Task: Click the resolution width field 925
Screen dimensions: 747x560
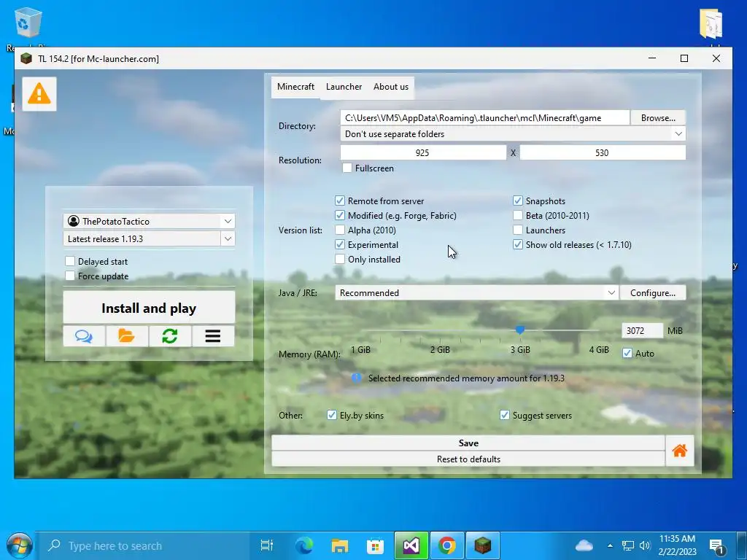Action: click(x=423, y=152)
